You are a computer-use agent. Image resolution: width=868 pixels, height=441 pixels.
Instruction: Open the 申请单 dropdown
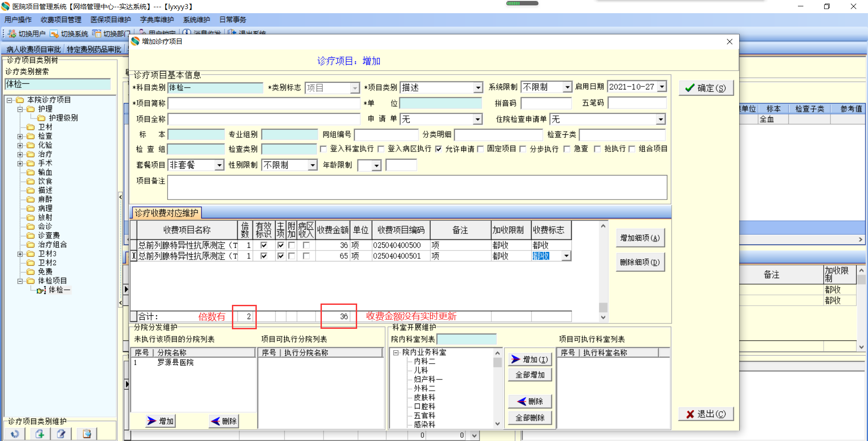pyautogui.click(x=478, y=119)
